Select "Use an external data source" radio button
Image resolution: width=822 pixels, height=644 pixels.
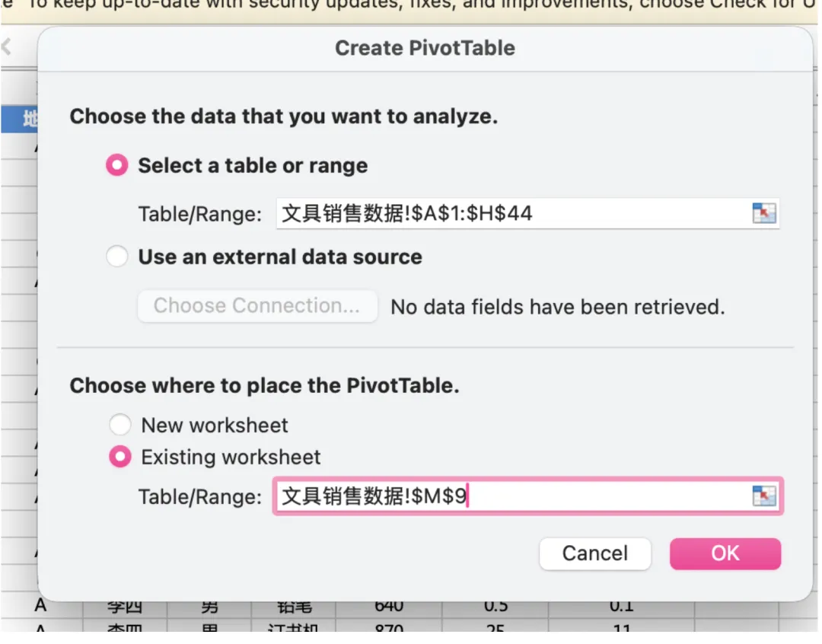click(x=117, y=257)
